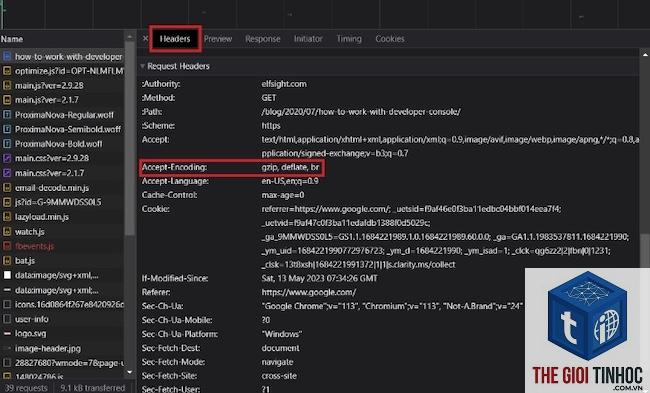The width and height of the screenshot is (650, 393).
Task: Click script icon of watch.js
Action: pos(7,232)
